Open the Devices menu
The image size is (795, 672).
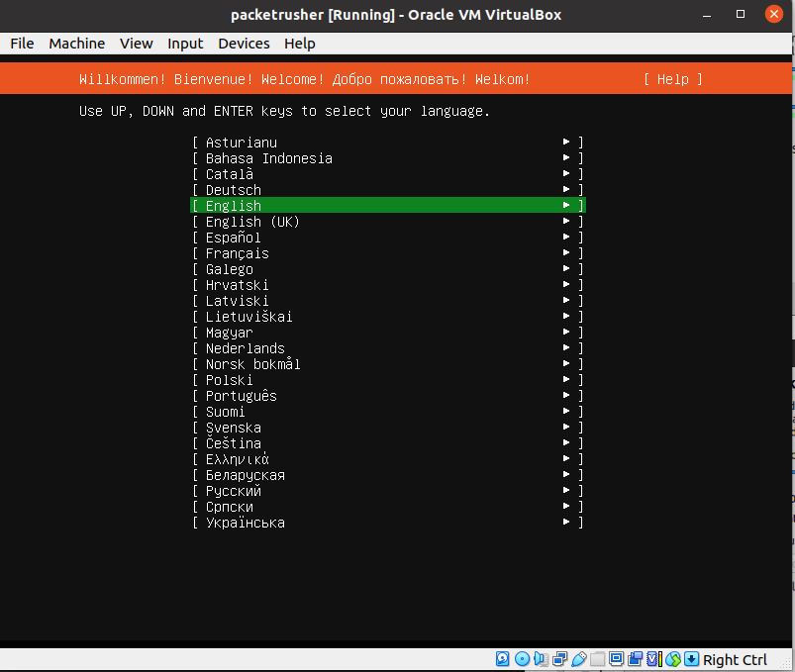click(x=244, y=44)
